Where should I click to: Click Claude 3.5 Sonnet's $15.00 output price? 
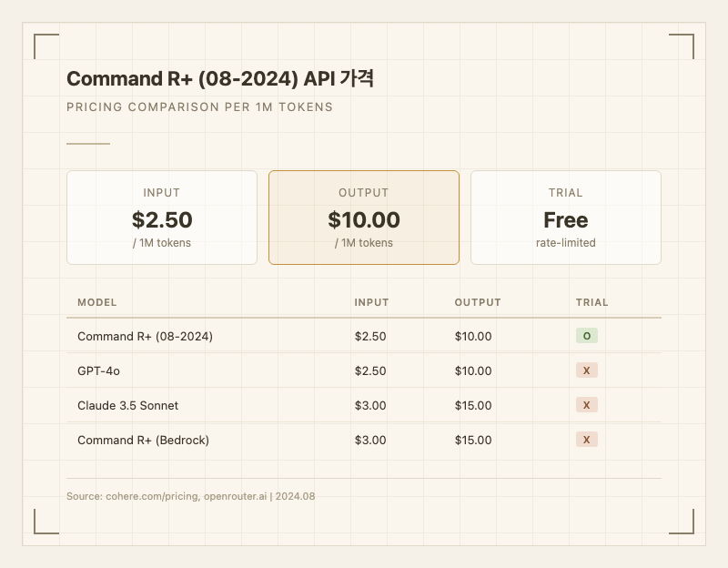(473, 405)
